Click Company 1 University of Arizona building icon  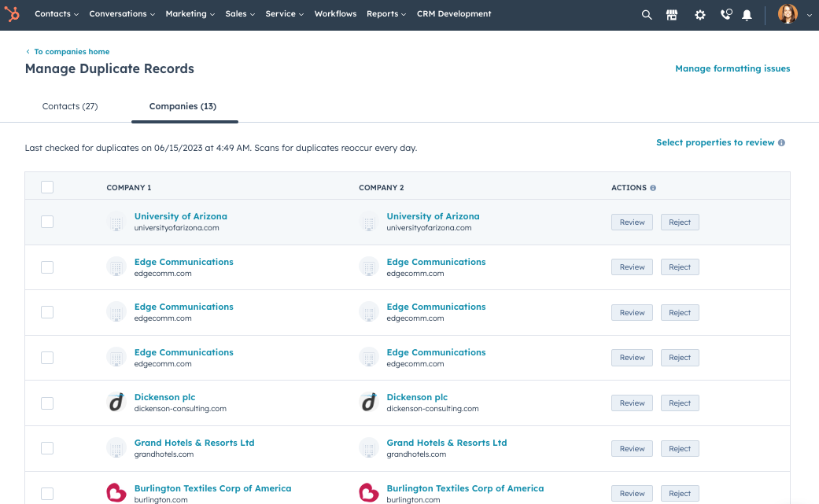point(116,223)
